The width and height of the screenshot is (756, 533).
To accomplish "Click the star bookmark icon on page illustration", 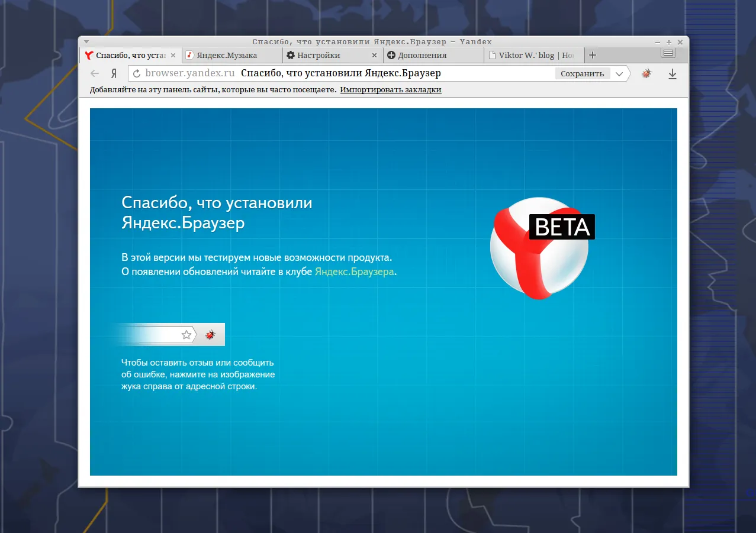I will [186, 335].
